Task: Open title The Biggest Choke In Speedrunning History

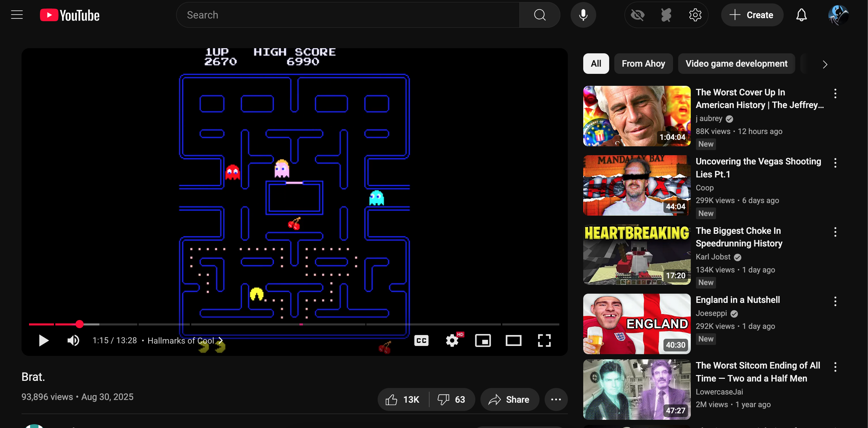Action: [x=739, y=237]
